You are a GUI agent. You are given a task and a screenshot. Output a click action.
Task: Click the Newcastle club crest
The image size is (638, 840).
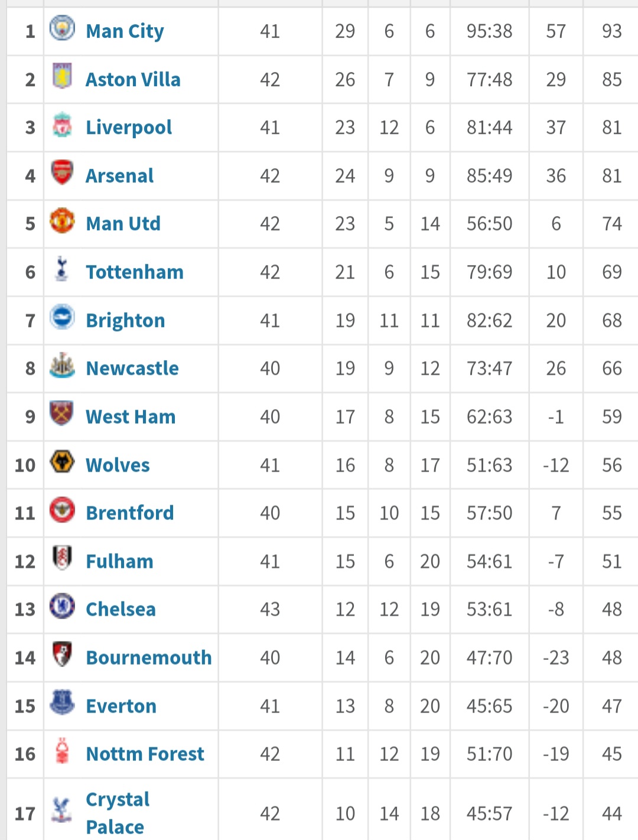(x=62, y=365)
